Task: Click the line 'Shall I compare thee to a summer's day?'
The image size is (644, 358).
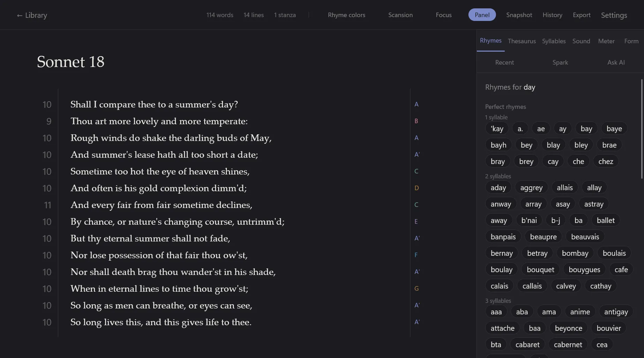Action: pos(154,104)
